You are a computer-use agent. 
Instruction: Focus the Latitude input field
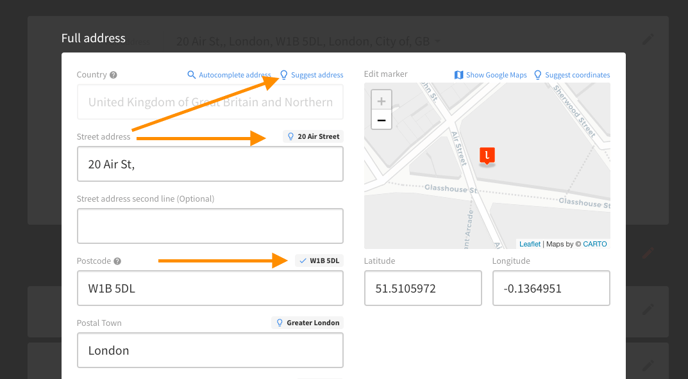(423, 288)
